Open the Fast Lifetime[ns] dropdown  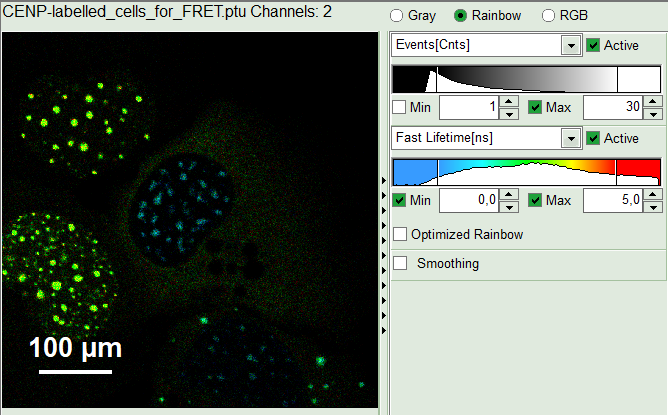(570, 138)
